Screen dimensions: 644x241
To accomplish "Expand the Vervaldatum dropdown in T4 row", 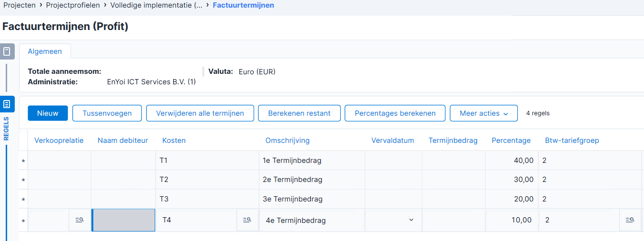I will [411, 220].
